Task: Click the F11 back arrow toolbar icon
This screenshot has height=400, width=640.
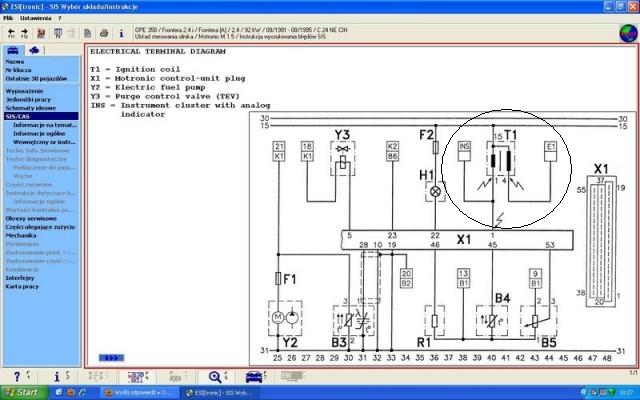Action: click(11, 32)
